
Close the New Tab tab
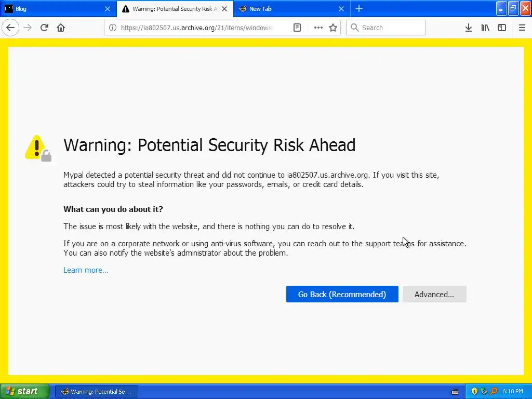coord(341,9)
